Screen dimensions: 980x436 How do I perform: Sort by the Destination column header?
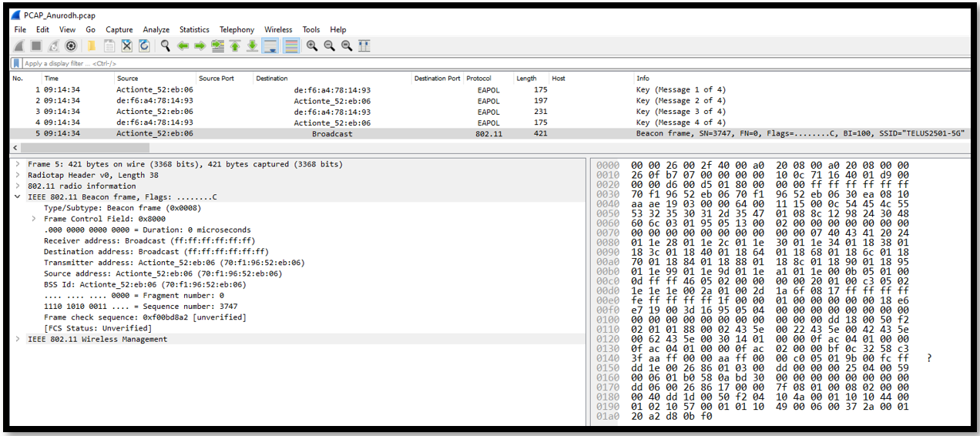tap(332, 79)
